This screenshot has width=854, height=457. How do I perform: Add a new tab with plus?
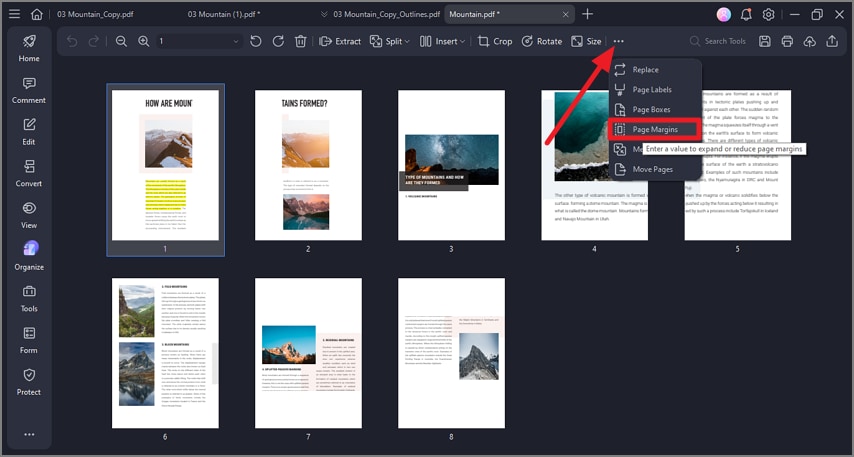587,14
